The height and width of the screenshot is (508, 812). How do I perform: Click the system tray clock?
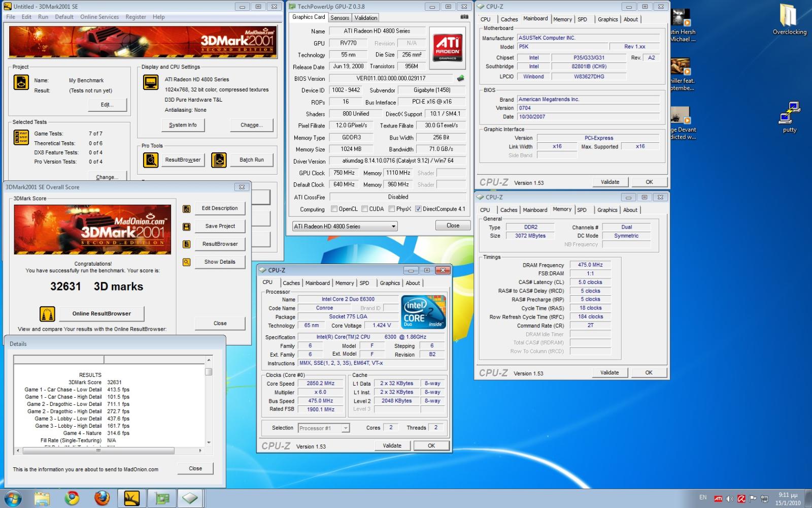pyautogui.click(x=788, y=499)
